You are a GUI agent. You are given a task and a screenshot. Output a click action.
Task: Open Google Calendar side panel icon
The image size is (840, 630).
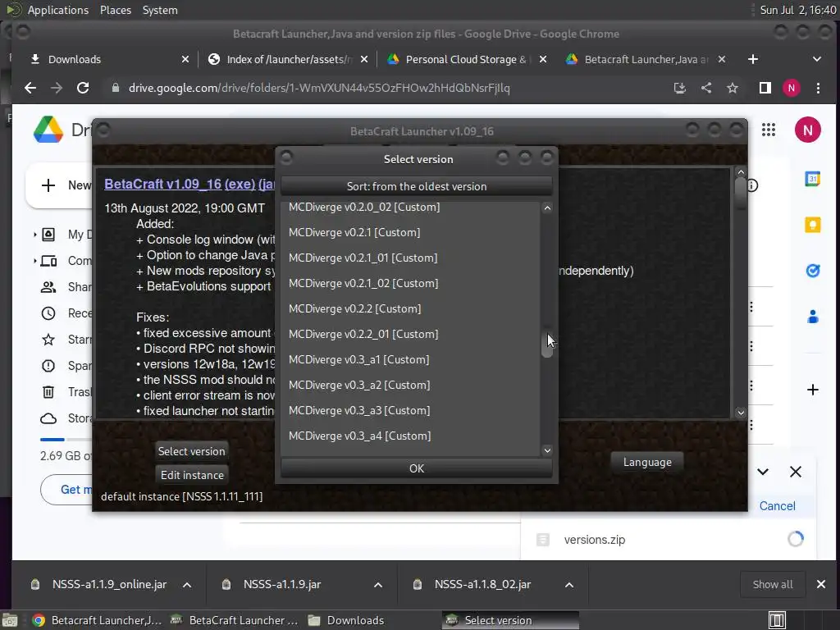point(813,179)
